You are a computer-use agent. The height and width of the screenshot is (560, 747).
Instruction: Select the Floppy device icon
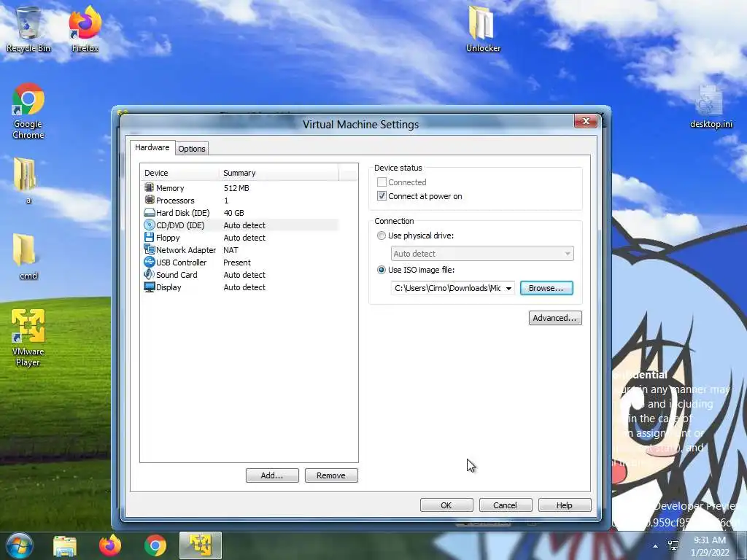click(x=149, y=237)
